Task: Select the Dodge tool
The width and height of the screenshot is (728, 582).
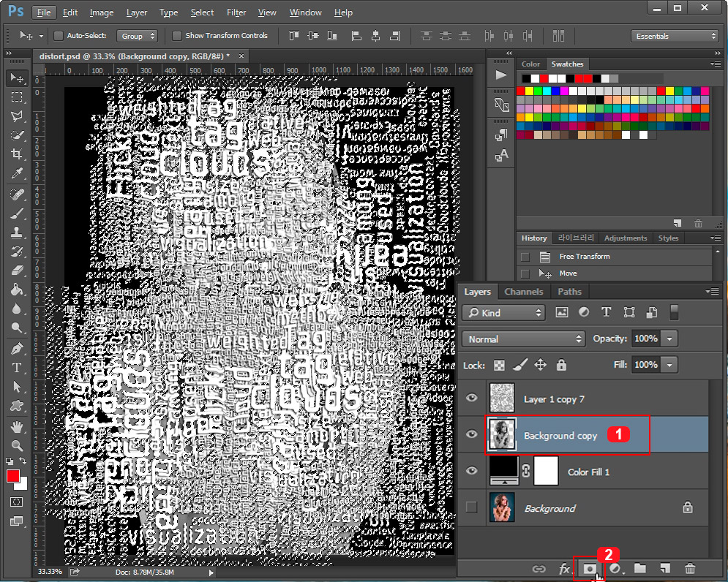Action: click(17, 328)
